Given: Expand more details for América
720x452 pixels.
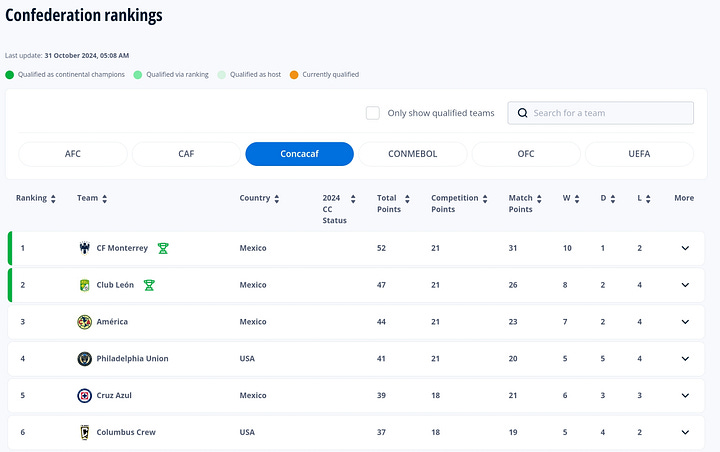Looking at the screenshot, I should [685, 322].
